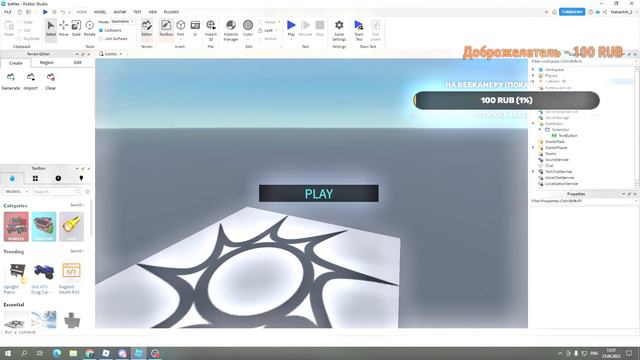The height and width of the screenshot is (360, 640).
Task: Toggle the Join Surfaces checkbox
Action: pos(101,38)
